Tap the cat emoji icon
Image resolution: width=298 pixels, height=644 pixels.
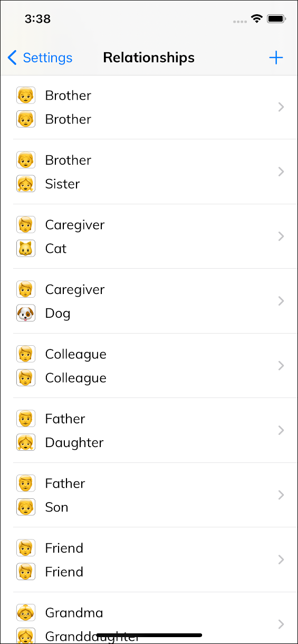tap(26, 249)
